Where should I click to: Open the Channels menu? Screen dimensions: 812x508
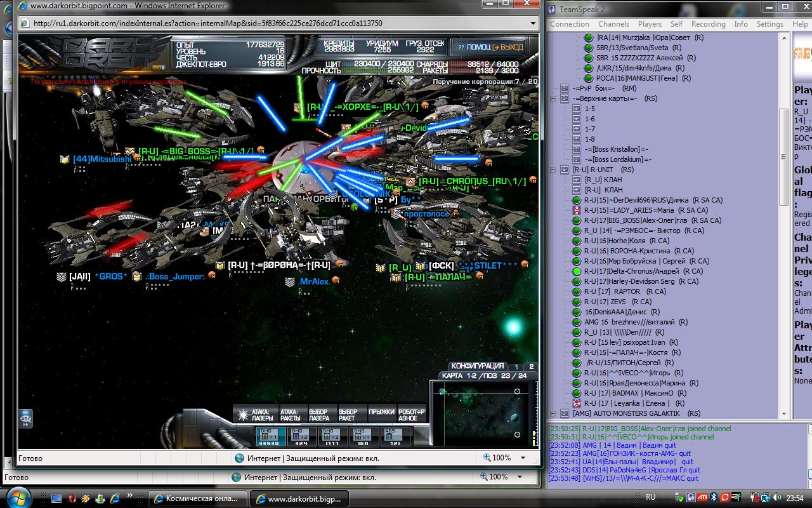(613, 24)
